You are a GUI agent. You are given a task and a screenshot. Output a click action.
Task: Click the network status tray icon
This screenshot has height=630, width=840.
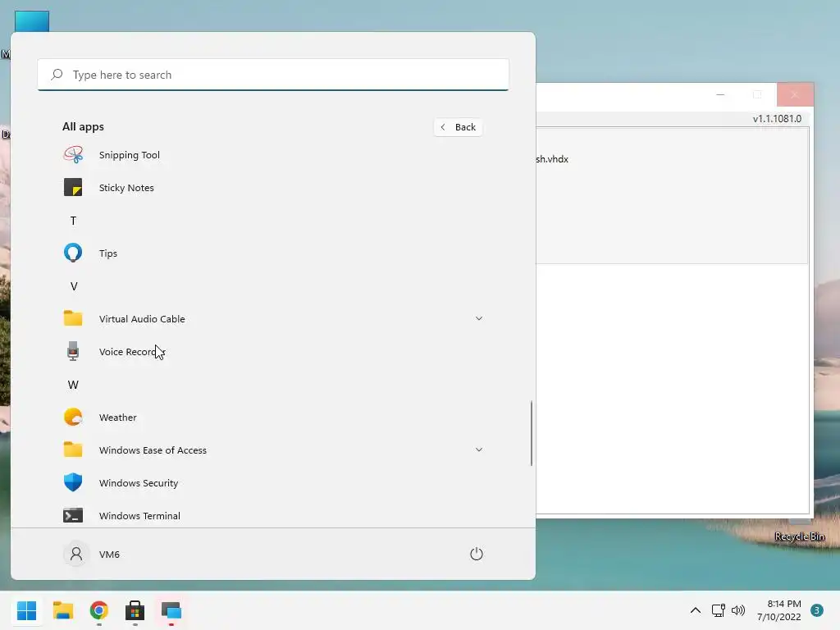(718, 610)
